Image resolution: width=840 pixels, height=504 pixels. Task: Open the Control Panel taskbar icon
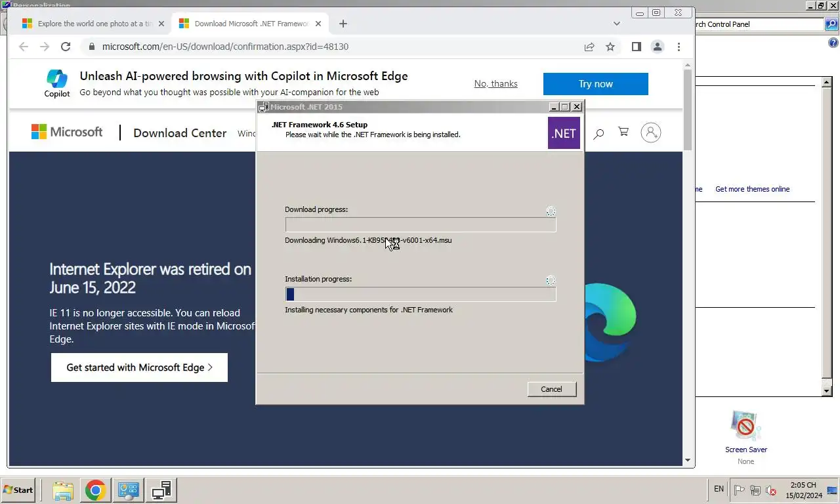[x=128, y=490]
